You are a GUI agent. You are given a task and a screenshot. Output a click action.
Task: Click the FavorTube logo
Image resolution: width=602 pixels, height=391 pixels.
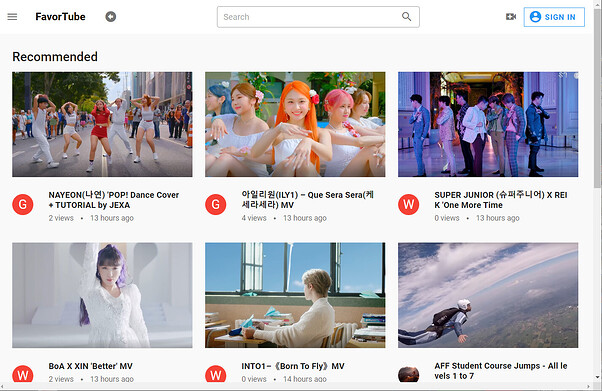click(x=60, y=17)
